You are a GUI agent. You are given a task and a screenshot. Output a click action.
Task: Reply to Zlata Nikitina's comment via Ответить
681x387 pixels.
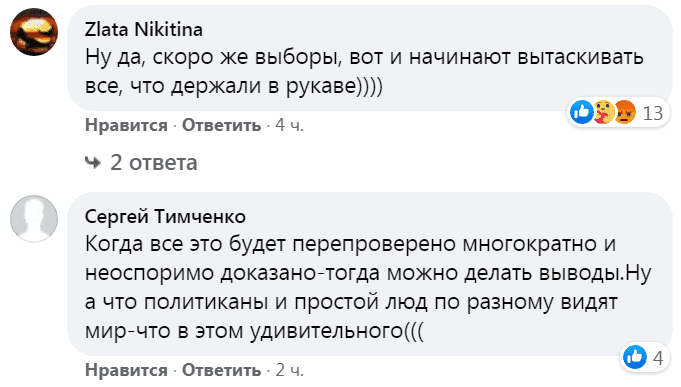(x=221, y=125)
